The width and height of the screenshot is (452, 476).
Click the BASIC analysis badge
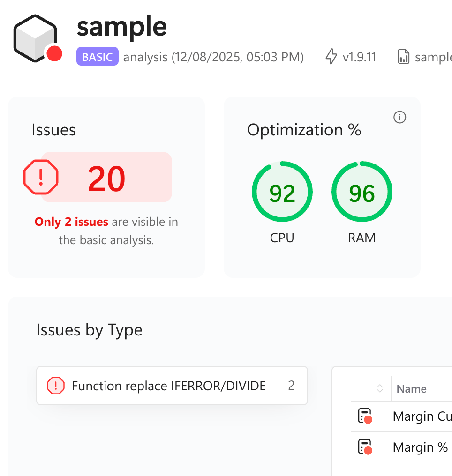tap(97, 57)
